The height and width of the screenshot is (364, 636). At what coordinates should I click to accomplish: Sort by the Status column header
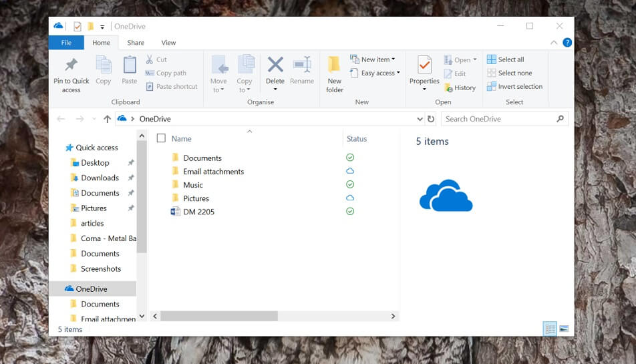(357, 139)
